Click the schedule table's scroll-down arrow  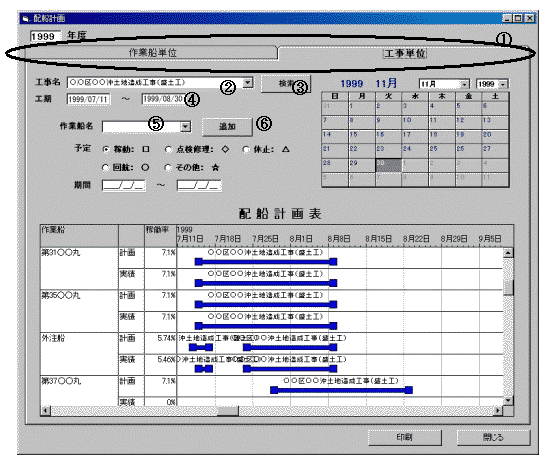(508, 401)
